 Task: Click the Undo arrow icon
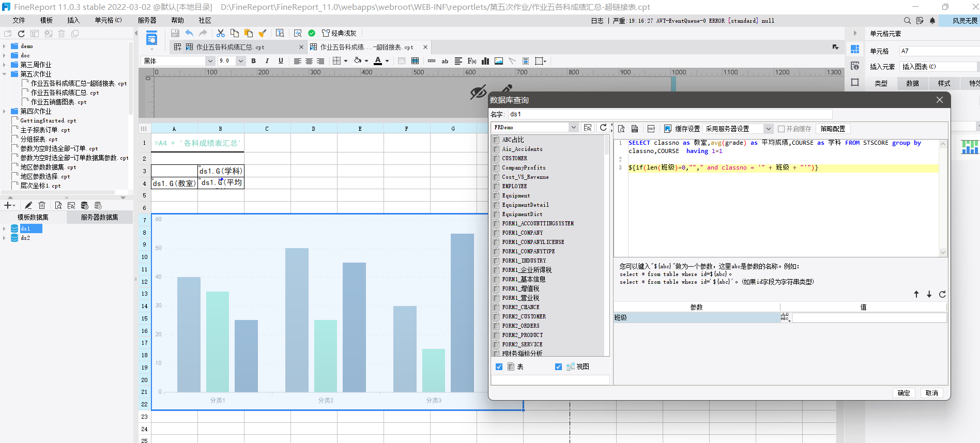coord(189,33)
